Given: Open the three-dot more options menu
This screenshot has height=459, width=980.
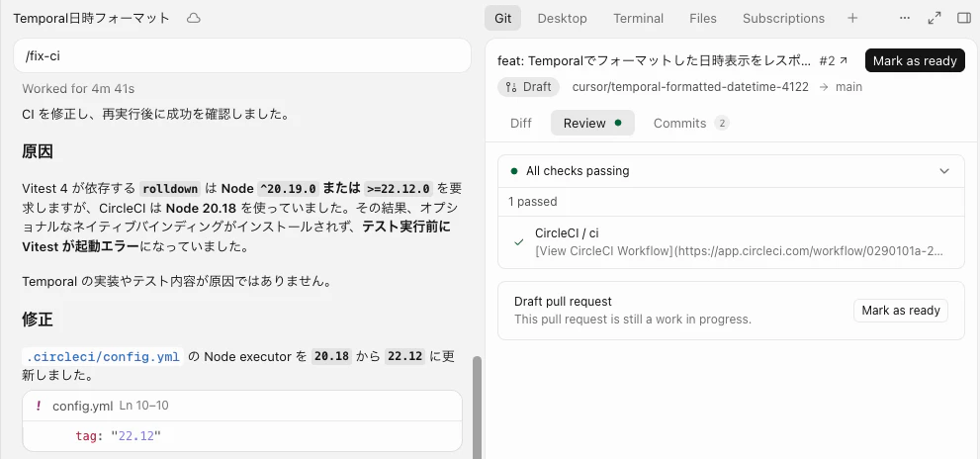Looking at the screenshot, I should pyautogui.click(x=905, y=18).
